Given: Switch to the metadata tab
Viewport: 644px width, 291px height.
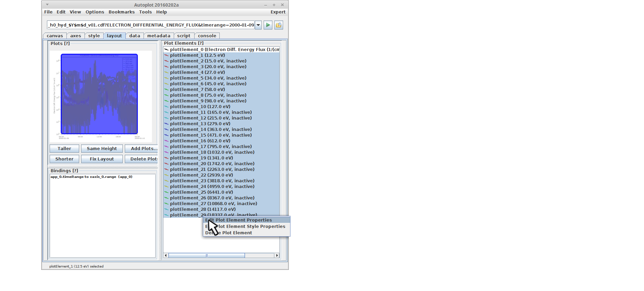Looking at the screenshot, I should point(159,36).
